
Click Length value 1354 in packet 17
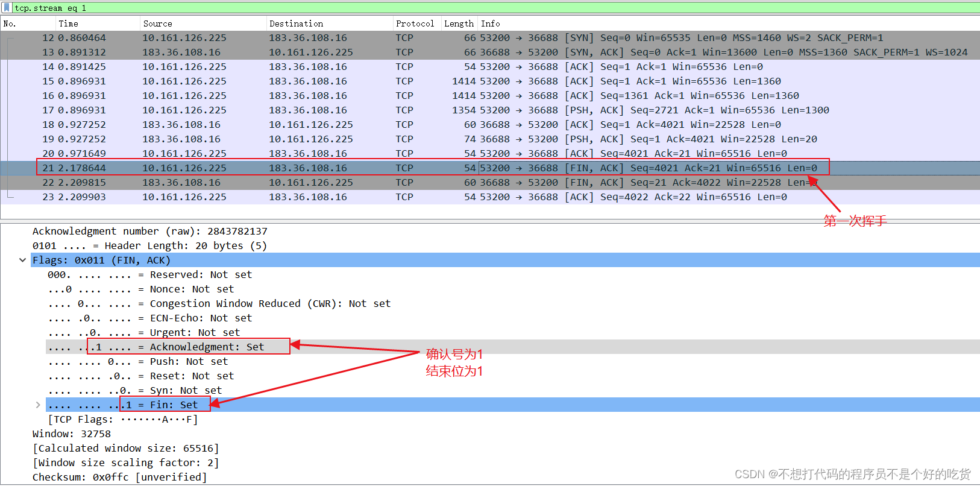464,110
